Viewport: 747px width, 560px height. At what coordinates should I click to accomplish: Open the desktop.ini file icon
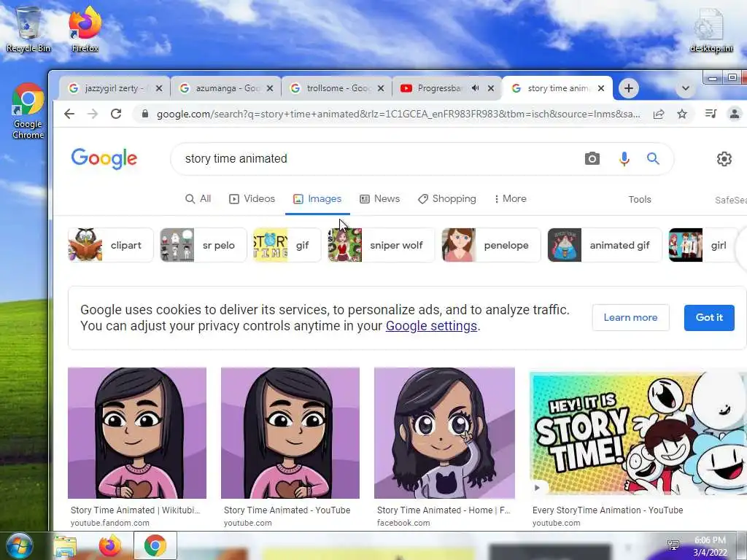(711, 31)
